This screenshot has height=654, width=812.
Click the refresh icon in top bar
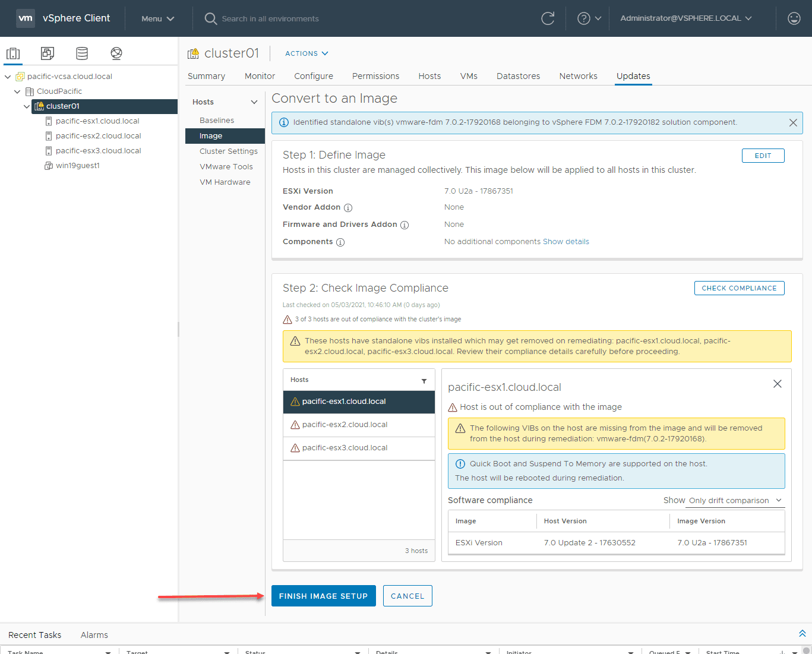pyautogui.click(x=548, y=18)
